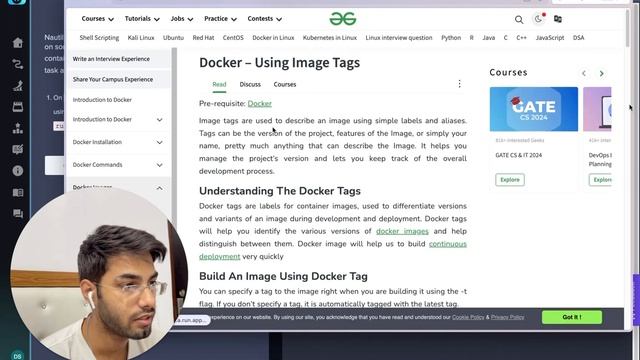This screenshot has width=640, height=360.
Task: Show next course with right arrow
Action: pyautogui.click(x=601, y=73)
